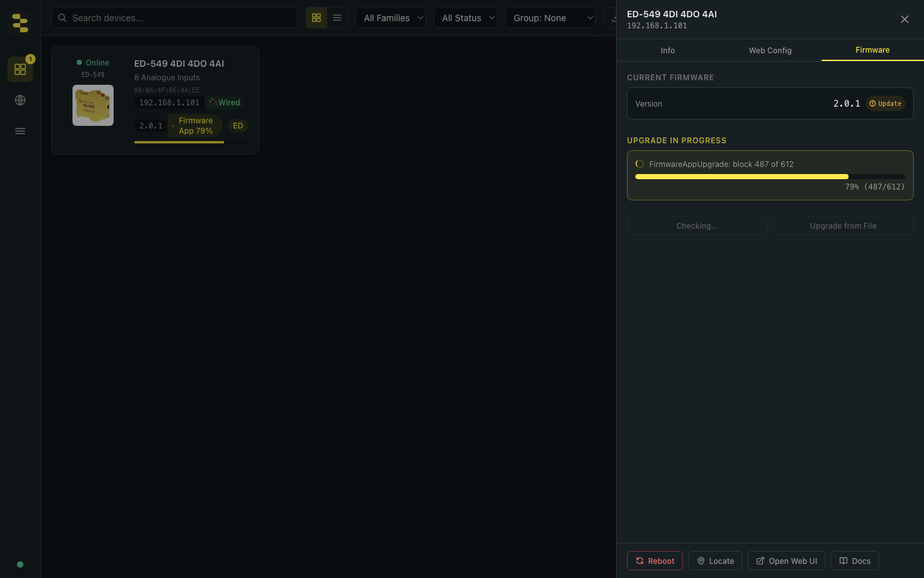The image size is (924, 578).
Task: Click the search magnifier icon
Action: point(62,18)
